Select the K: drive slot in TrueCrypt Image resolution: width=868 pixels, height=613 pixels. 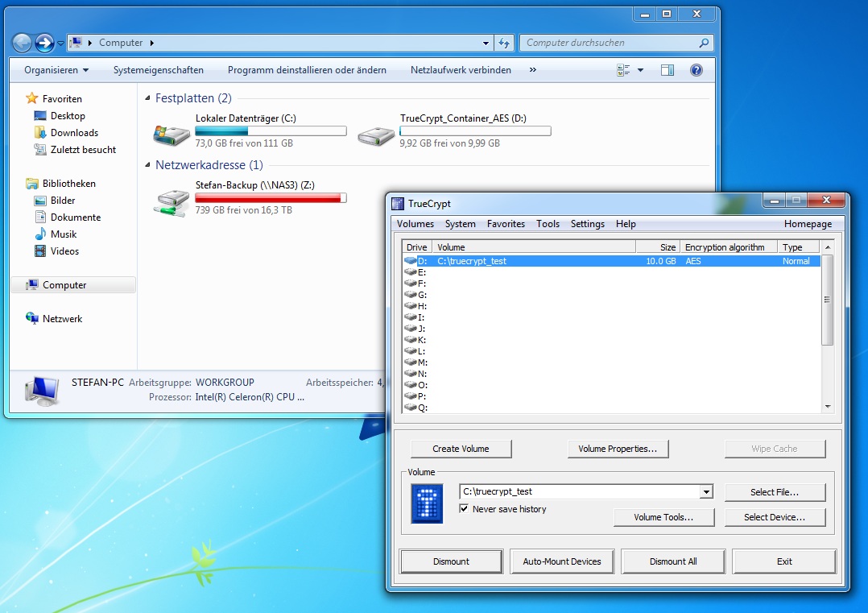(x=415, y=340)
